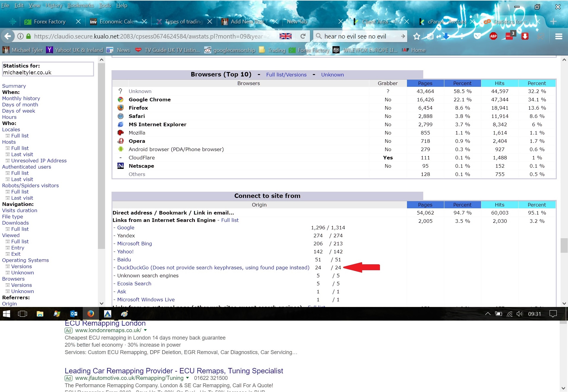This screenshot has width=568, height=392.
Task: Open the File menu
Action: [x=5, y=5]
